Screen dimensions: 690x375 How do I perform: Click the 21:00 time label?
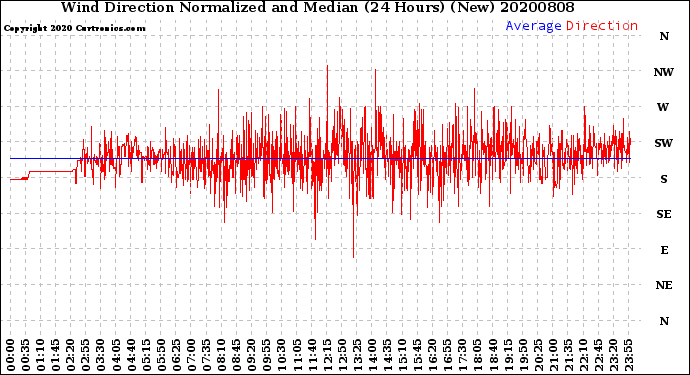click(x=553, y=355)
